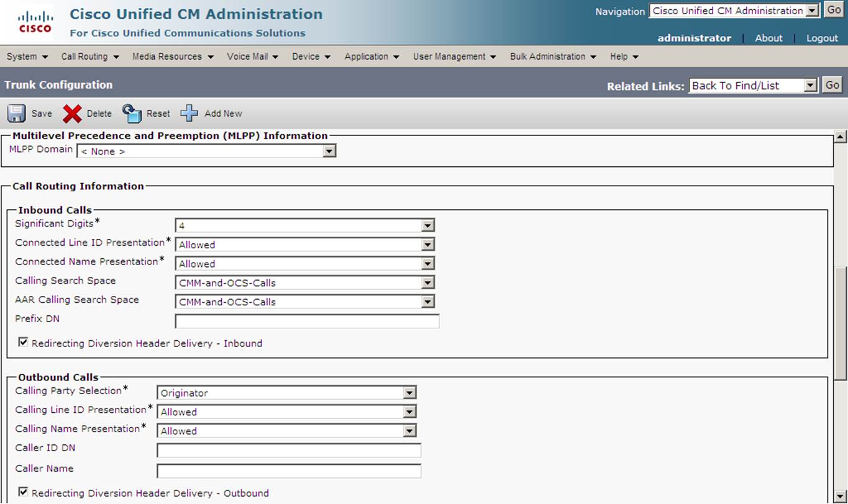Click the Go button beside Navigation
Screen dimensions: 848x504
point(834,11)
